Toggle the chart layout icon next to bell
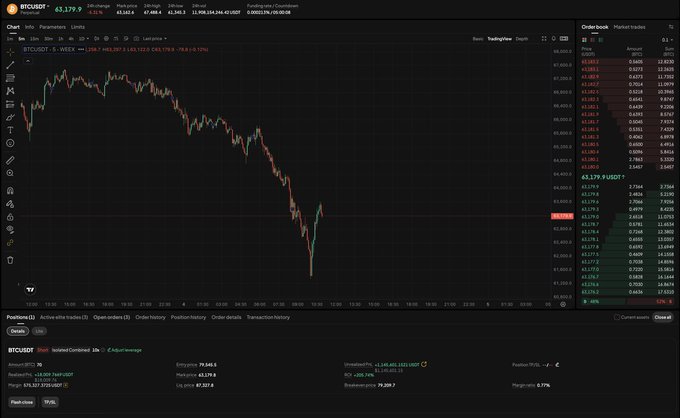 pyautogui.click(x=564, y=39)
